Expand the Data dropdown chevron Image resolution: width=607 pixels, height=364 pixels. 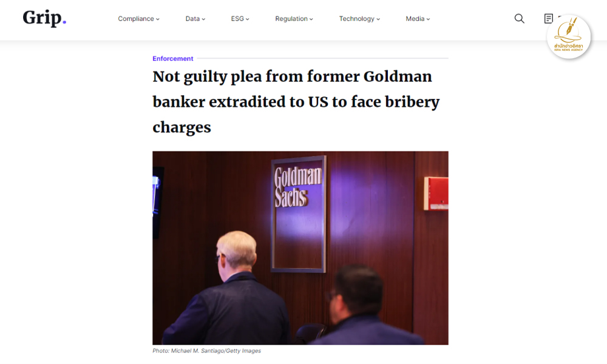click(203, 19)
